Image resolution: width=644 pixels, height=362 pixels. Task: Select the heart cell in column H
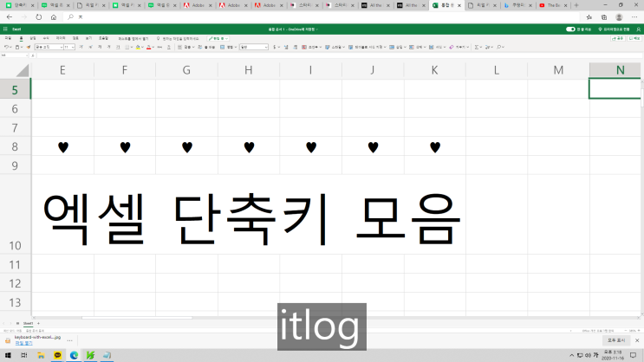(x=249, y=147)
